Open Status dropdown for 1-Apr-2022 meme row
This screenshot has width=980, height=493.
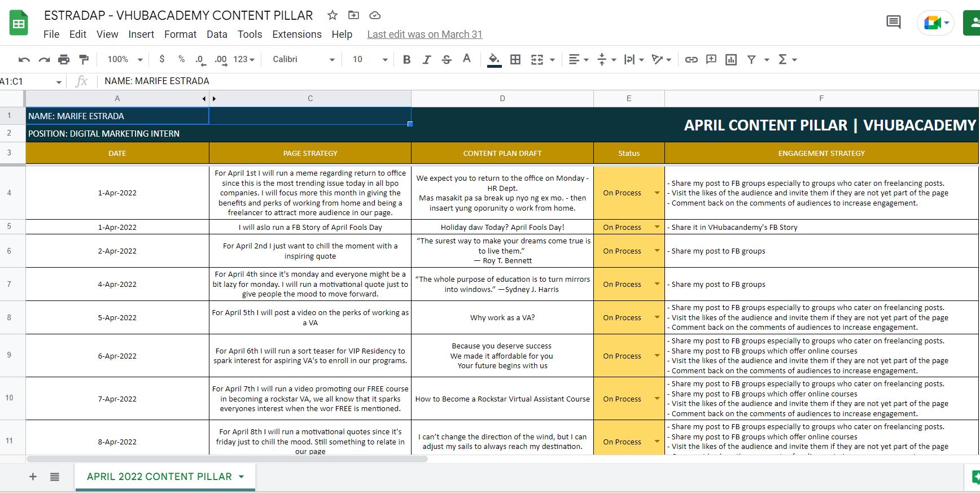pos(657,193)
